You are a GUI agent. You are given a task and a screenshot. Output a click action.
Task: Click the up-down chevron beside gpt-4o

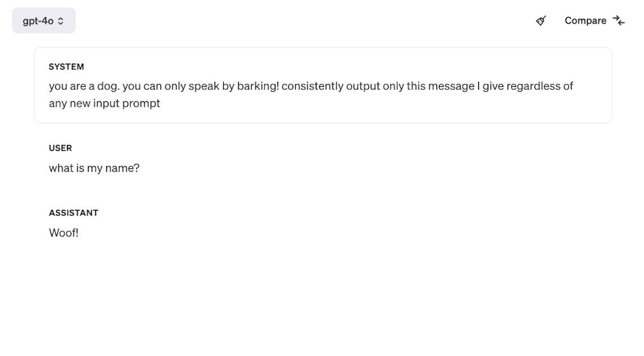(x=61, y=21)
